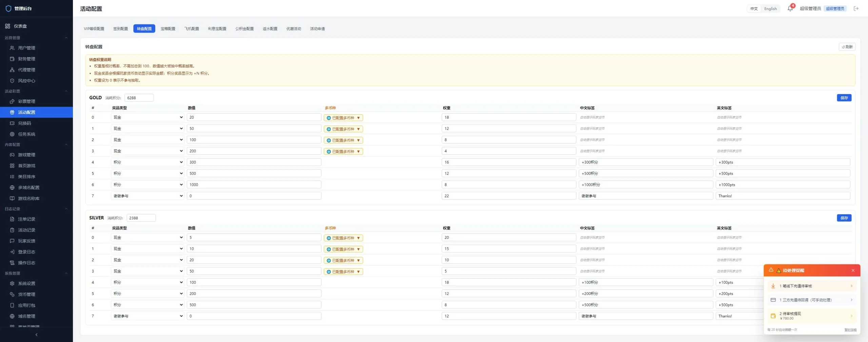Image resolution: width=868 pixels, height=342 pixels.
Task: Collapse the sidebar with bottom arrow
Action: tap(36, 335)
